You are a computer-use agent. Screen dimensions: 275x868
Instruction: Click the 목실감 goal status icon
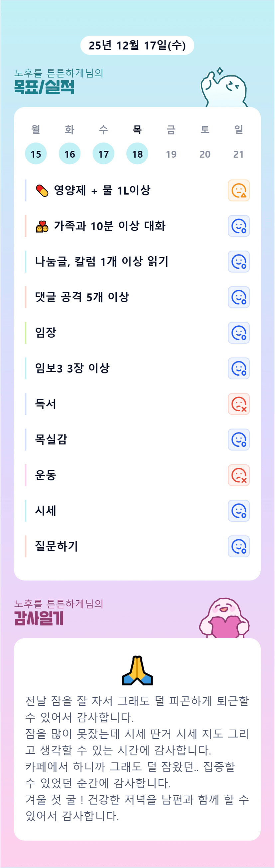click(238, 439)
